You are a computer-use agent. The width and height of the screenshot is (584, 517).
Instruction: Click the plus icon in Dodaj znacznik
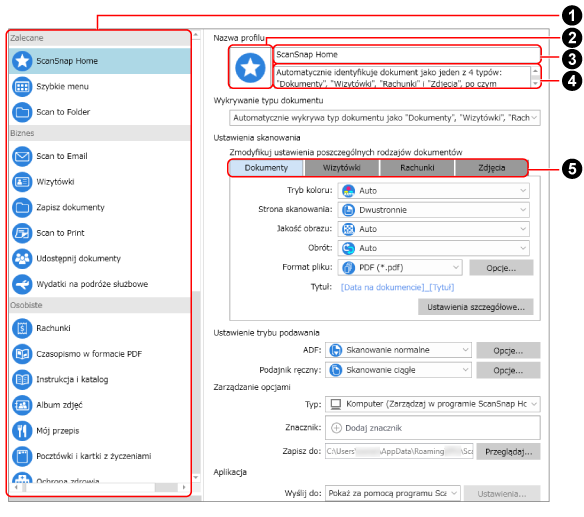click(x=336, y=428)
